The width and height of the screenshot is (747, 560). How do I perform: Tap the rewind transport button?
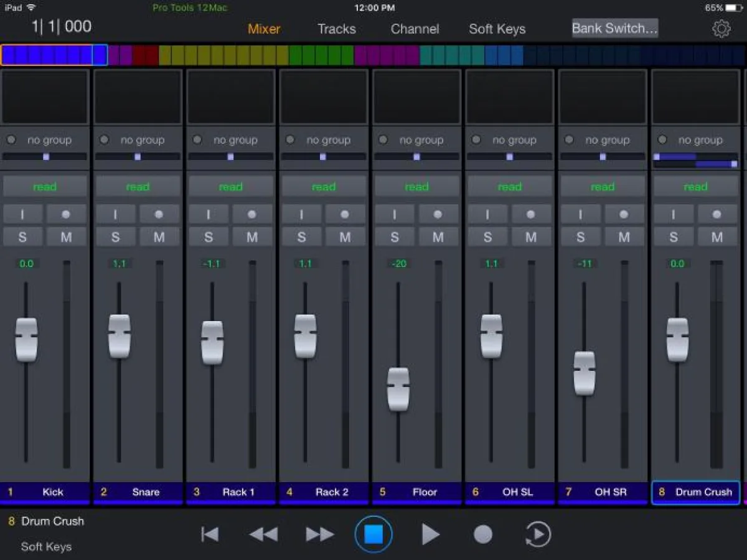click(x=263, y=534)
